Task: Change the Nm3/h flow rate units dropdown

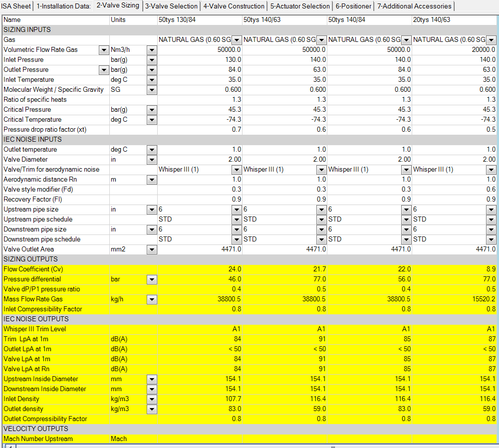Action: pyautogui.click(x=152, y=50)
